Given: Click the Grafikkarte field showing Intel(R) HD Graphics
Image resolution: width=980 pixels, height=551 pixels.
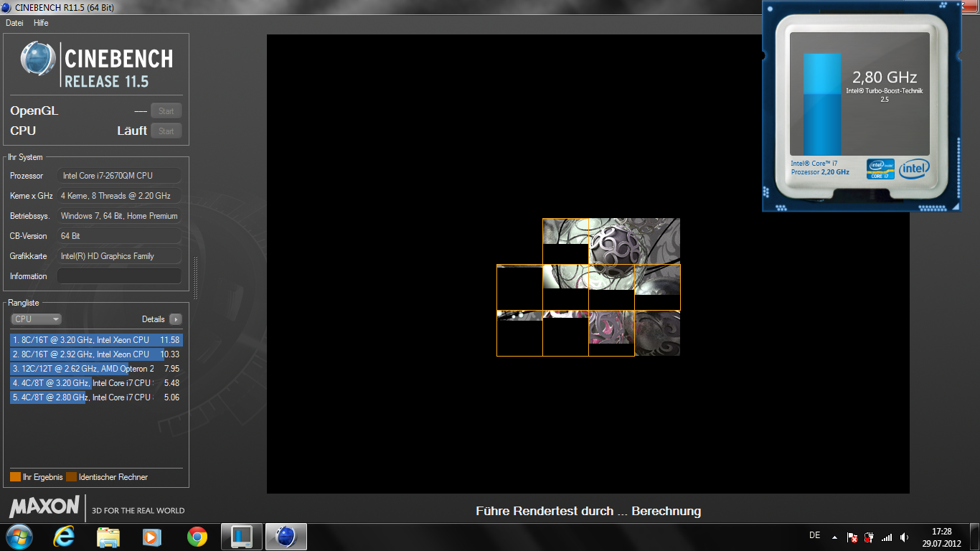Looking at the screenshot, I should (119, 256).
